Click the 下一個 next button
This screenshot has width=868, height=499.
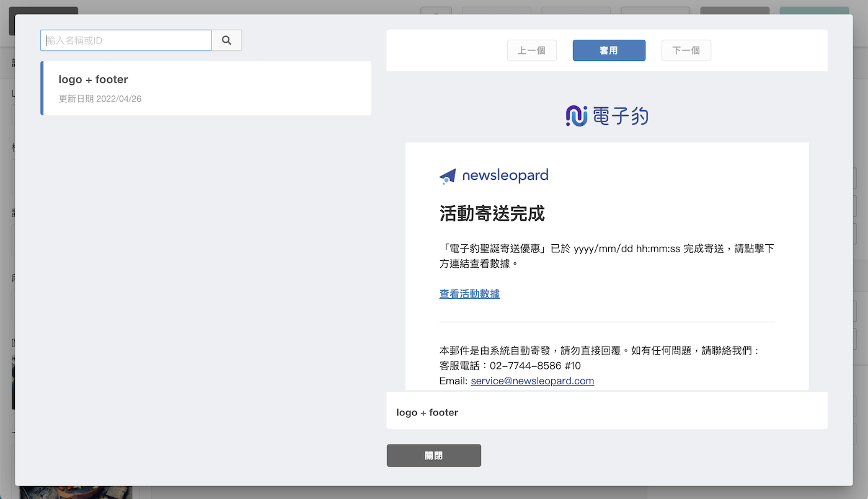[x=686, y=51]
